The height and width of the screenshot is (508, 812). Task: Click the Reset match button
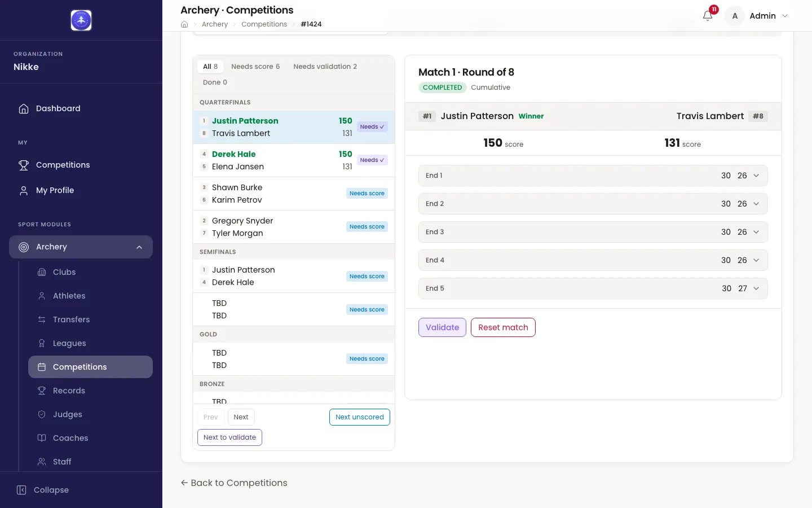(503, 327)
